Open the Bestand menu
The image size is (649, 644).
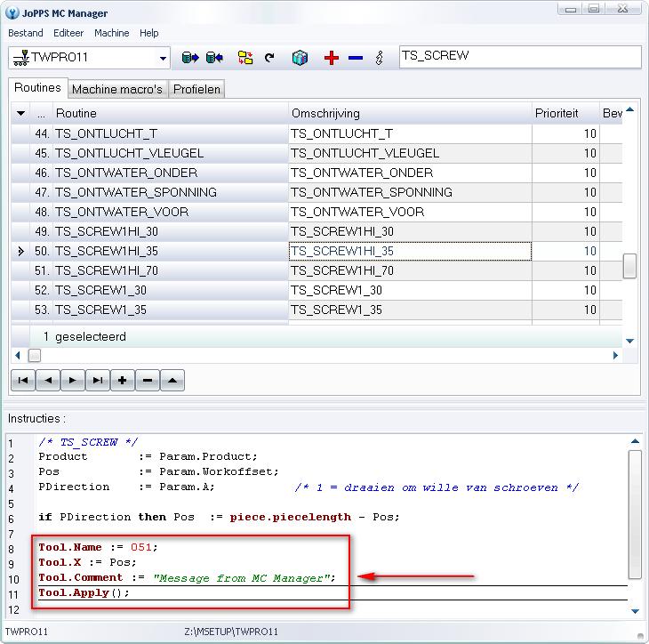26,33
